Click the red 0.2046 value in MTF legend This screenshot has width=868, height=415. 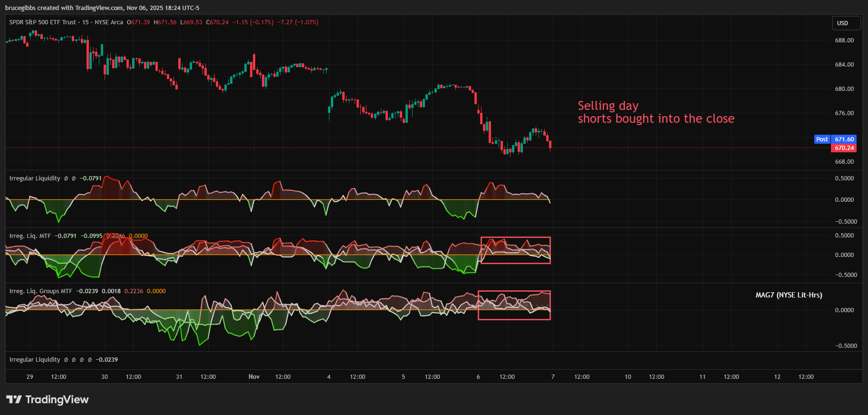(116, 236)
